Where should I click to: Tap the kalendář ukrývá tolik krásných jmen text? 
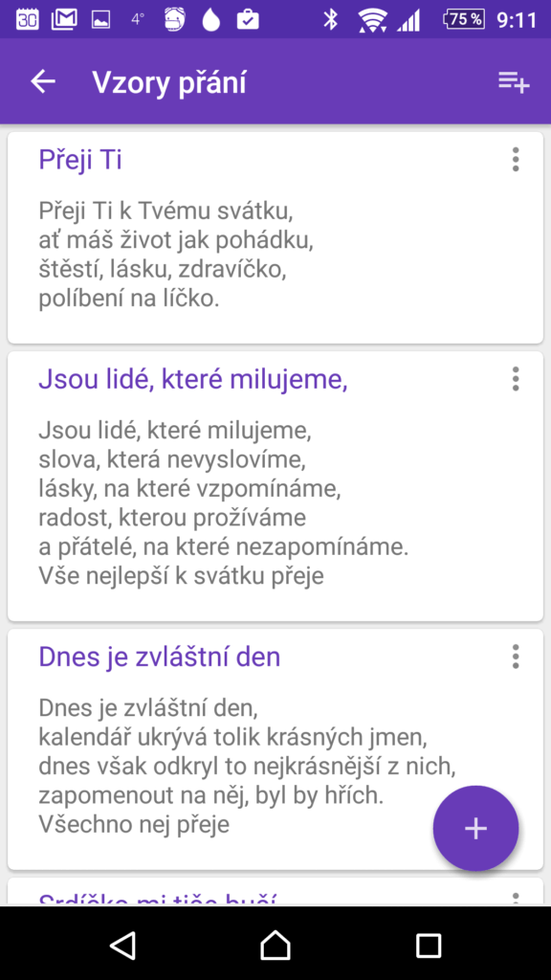coord(233,738)
